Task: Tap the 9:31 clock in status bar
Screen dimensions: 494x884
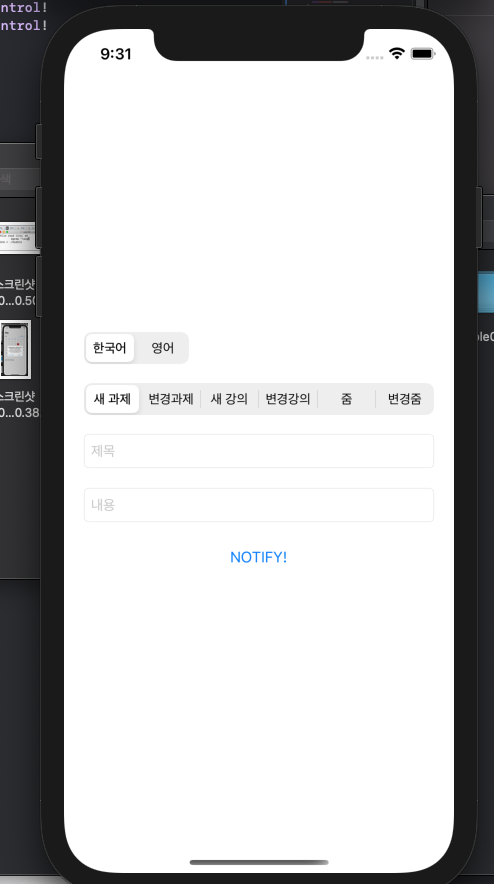Action: click(116, 54)
